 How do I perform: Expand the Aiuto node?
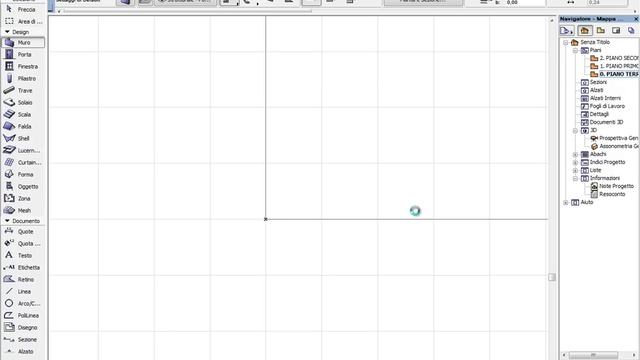point(566,202)
